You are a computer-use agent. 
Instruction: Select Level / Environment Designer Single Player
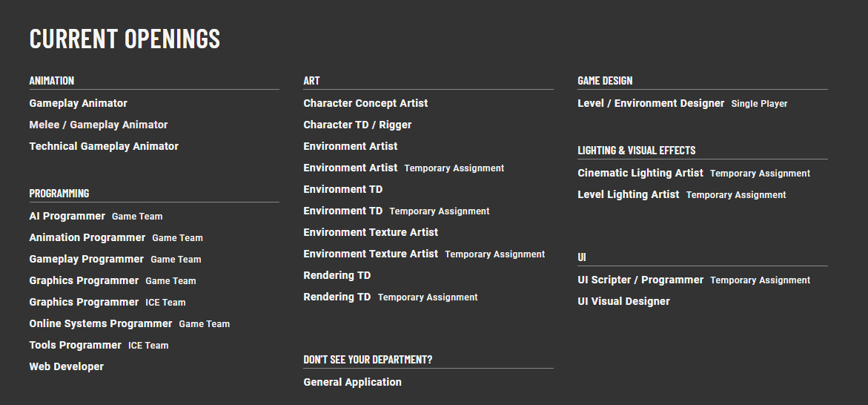683,104
